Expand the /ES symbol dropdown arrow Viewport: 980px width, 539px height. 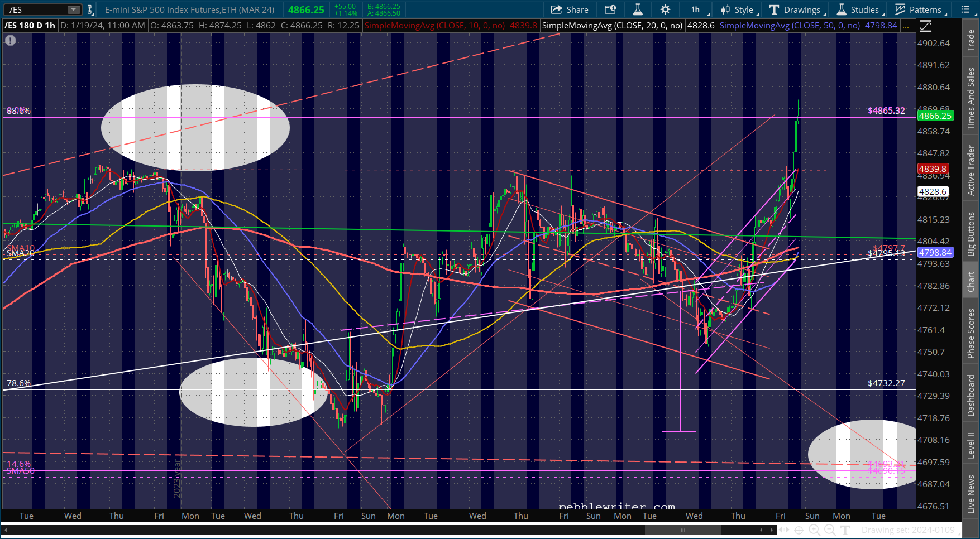[x=74, y=9]
